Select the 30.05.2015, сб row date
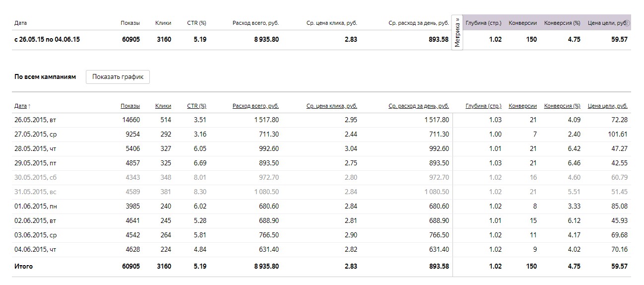The height and width of the screenshot is (285, 644). [x=36, y=177]
